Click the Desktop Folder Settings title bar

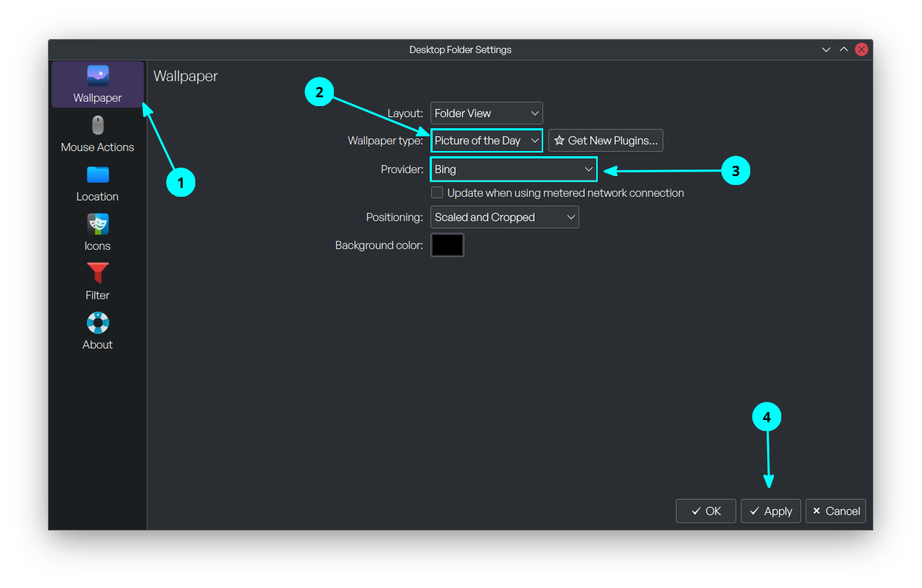point(460,49)
